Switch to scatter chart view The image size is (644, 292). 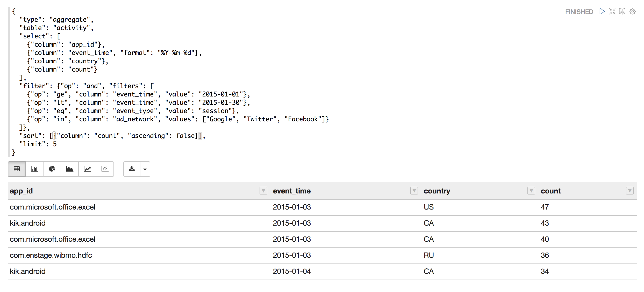point(105,169)
